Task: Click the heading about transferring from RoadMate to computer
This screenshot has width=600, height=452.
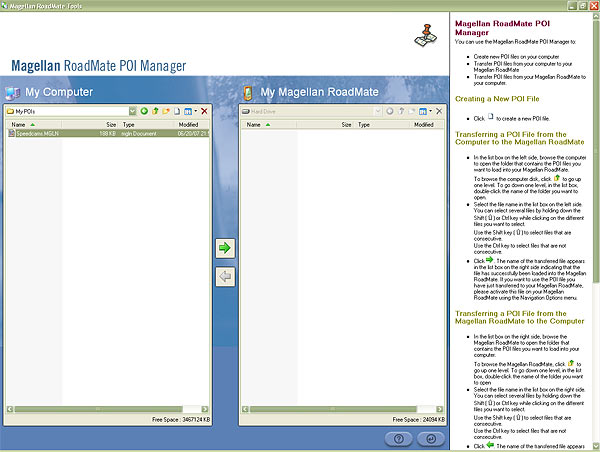Action: click(520, 317)
